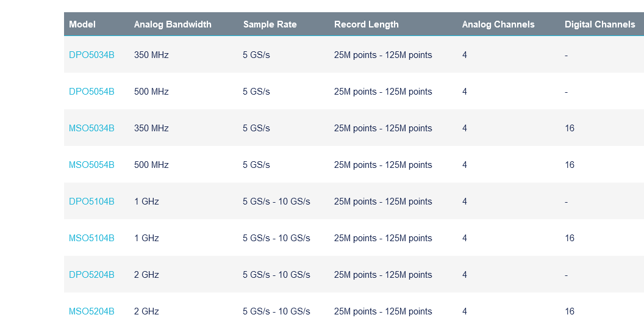Click the Analog Channels column header
Image resolution: width=644 pixels, height=323 pixels.
[x=498, y=24]
